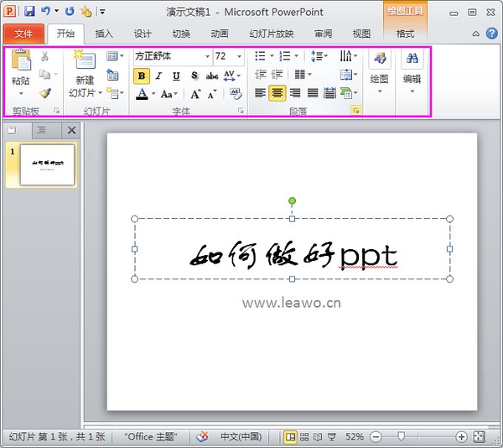The width and height of the screenshot is (503, 448).
Task: Open Clipboard pane launcher
Action: pos(57,111)
